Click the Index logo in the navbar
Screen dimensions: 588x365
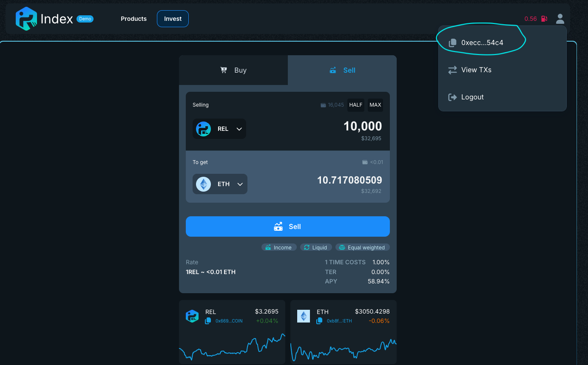coord(26,18)
